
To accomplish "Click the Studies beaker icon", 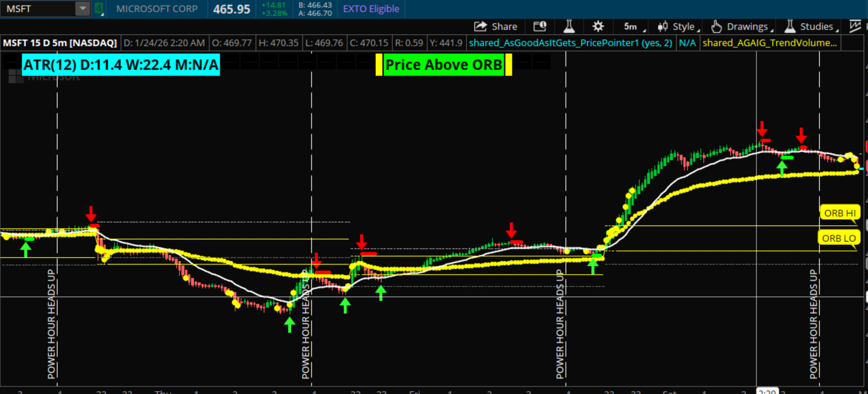I will click(x=790, y=27).
